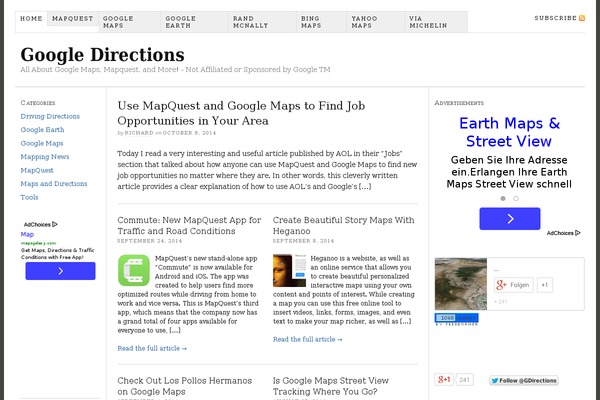Open the Google Earth navigation tab
600x400 pixels.
[182, 23]
